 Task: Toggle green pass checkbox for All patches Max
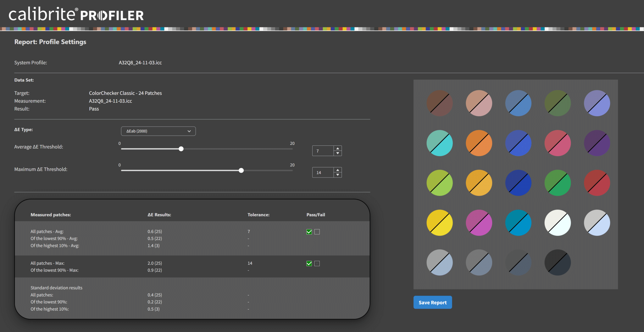point(309,264)
